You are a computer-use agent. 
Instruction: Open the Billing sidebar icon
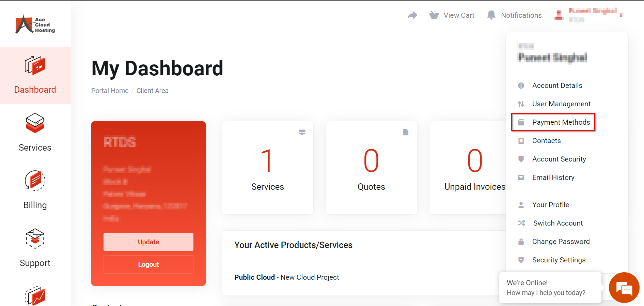tap(35, 181)
